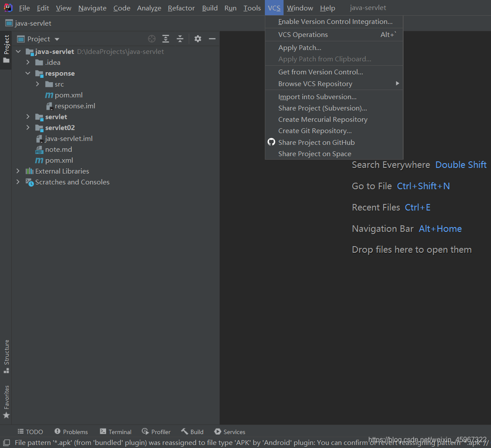
Task: Click the Scratches and Consoles icon
Action: pyautogui.click(x=30, y=182)
